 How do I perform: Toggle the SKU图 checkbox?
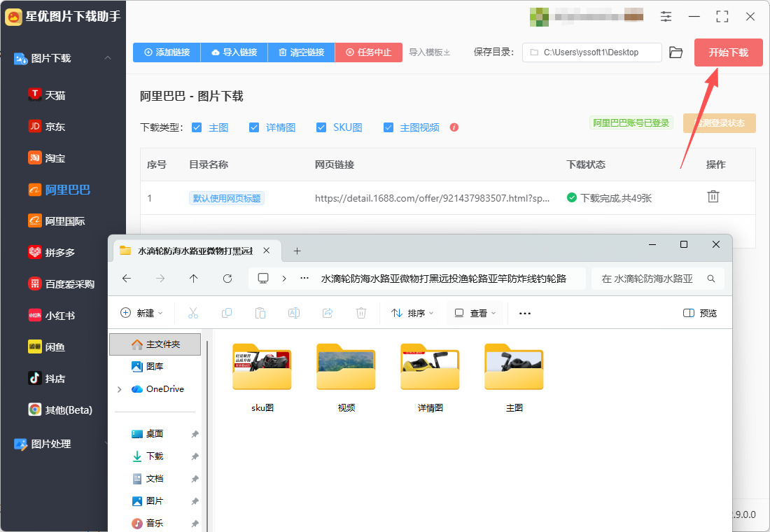[x=321, y=127]
